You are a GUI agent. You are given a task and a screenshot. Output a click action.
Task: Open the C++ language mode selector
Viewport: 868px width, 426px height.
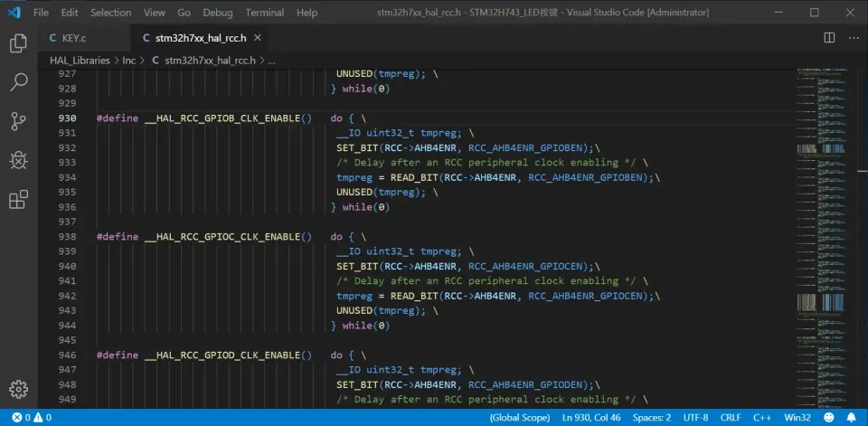click(760, 418)
